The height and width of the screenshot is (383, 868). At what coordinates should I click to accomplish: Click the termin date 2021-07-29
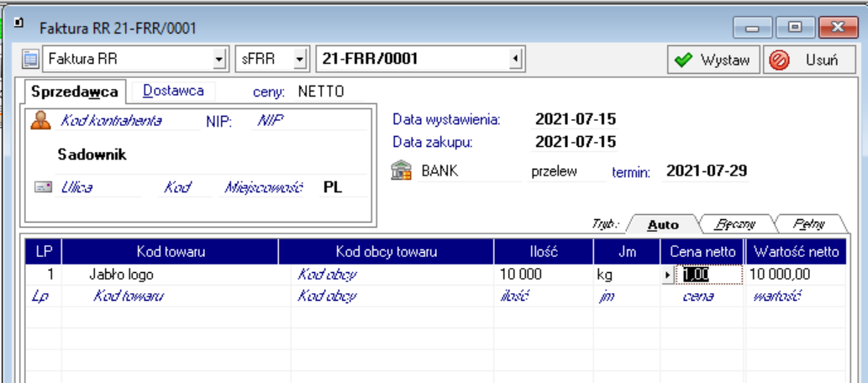click(707, 171)
